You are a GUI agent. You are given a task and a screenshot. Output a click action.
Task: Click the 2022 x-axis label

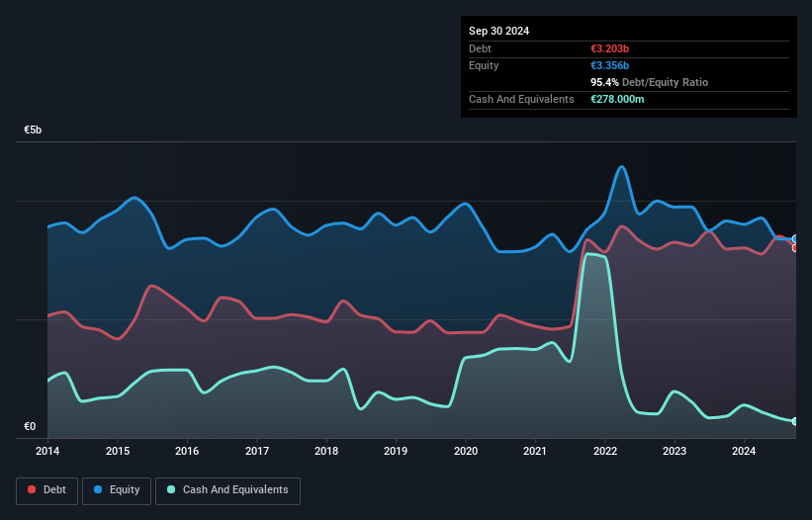[605, 451]
